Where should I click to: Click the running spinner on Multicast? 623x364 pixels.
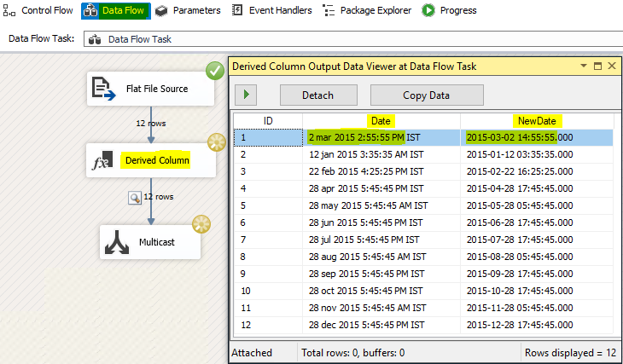[201, 224]
